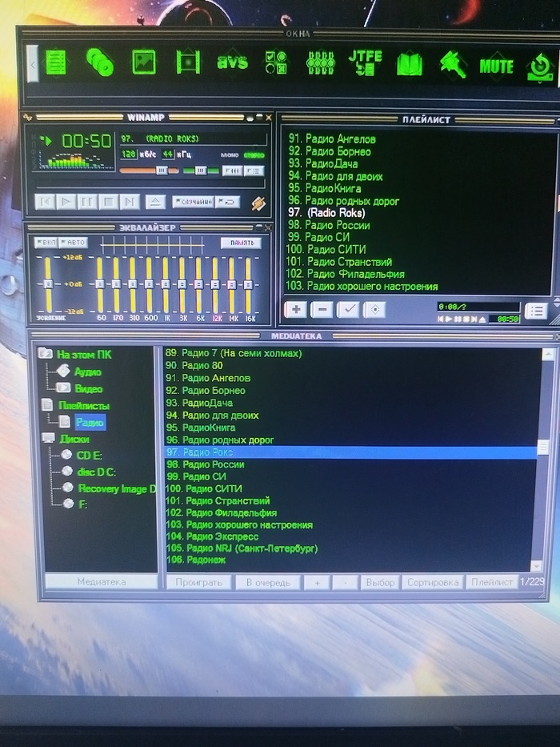Viewport: 560px width, 747px height.
Task: Click the MUTE button in the ОКНА bar
Action: click(496, 66)
